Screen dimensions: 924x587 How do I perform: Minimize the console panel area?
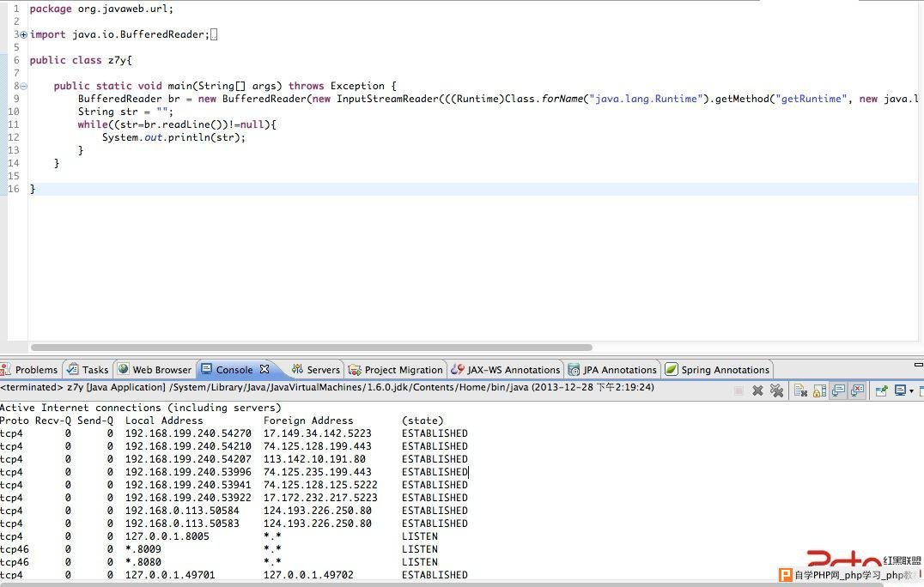pos(919,365)
